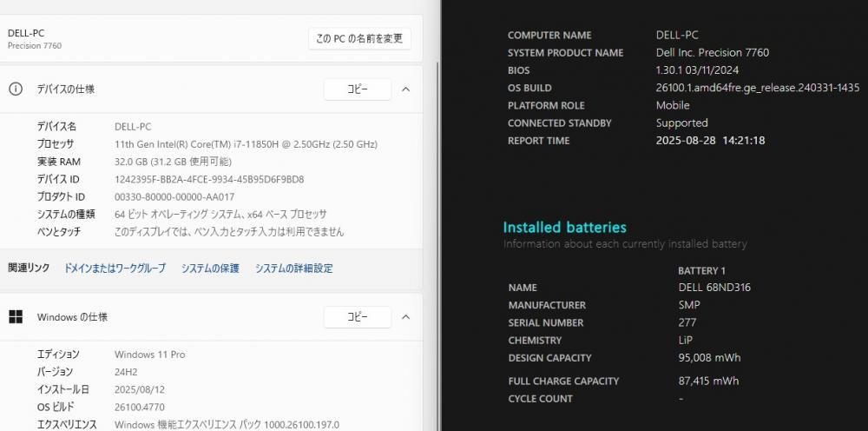Select the edition value Windows 11 Pro
This screenshot has height=431, width=868.
click(x=149, y=355)
